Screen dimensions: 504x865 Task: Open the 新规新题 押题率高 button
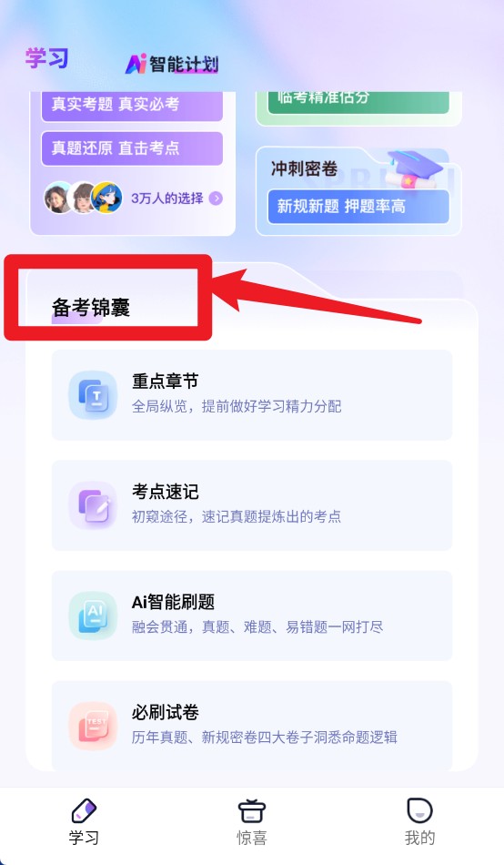click(358, 207)
